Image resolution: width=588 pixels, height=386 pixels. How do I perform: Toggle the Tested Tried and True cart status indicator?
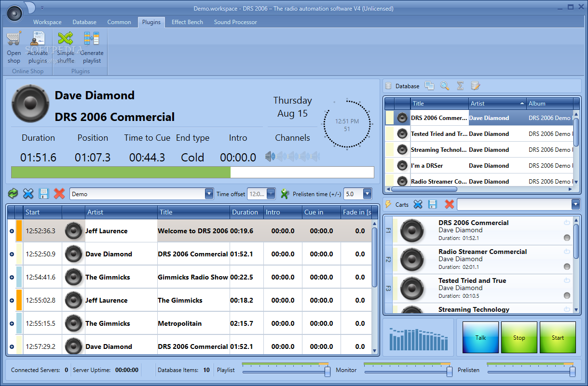pos(567,295)
